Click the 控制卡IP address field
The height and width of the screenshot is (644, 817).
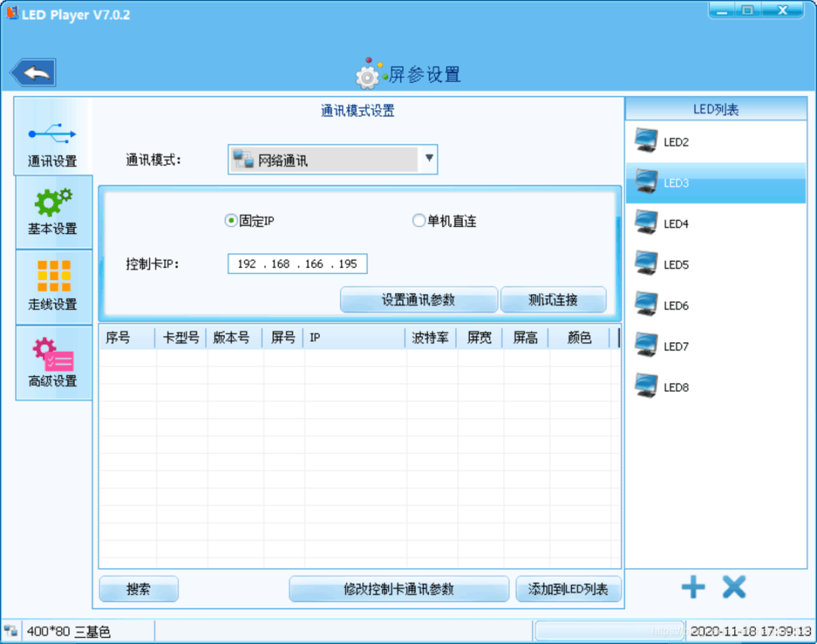click(297, 263)
